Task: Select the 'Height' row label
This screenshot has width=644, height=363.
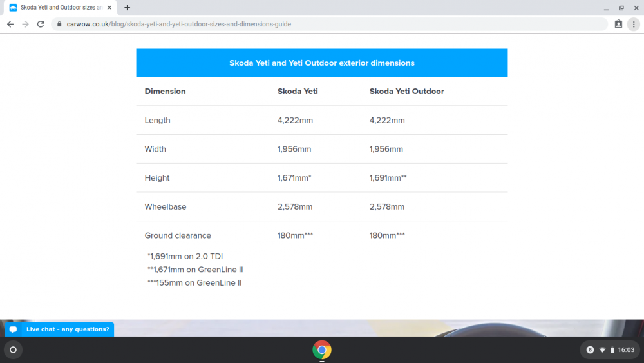Action: (x=157, y=177)
